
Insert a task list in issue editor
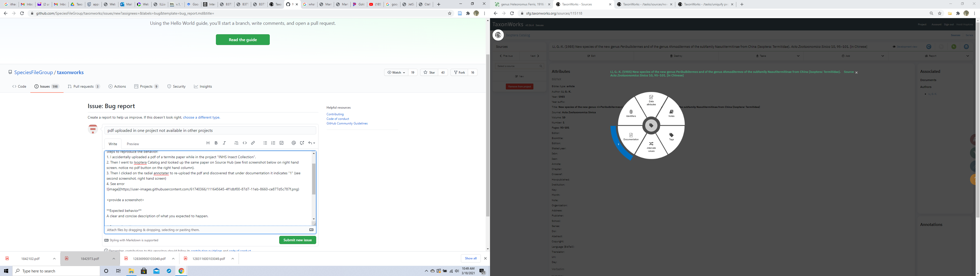pyautogui.click(x=281, y=143)
